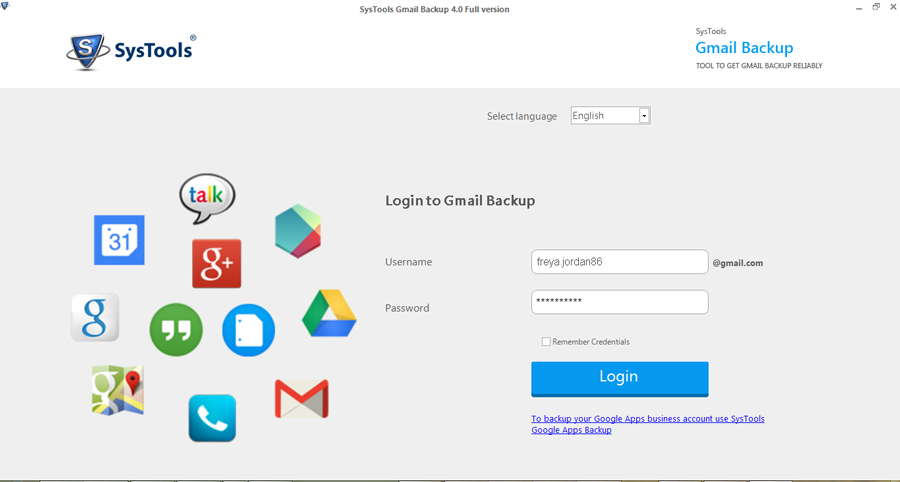The height and width of the screenshot is (482, 900).
Task: Click the Select language label
Action: 522,116
